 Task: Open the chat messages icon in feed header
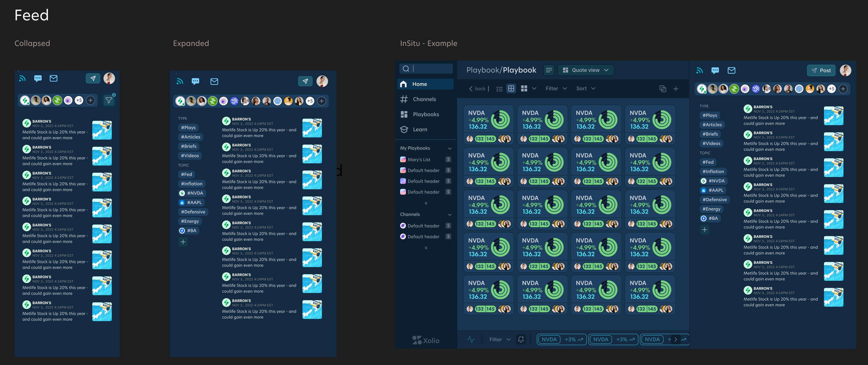point(38,78)
